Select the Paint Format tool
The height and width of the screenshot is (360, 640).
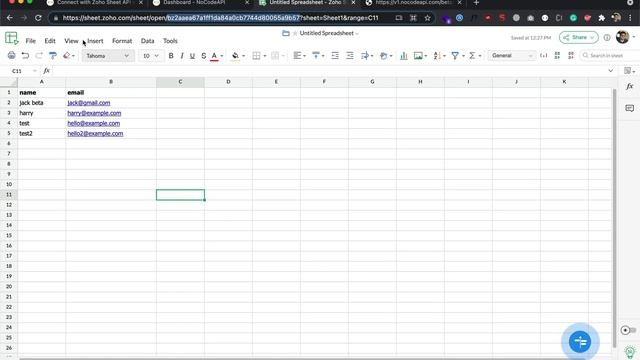point(53,56)
